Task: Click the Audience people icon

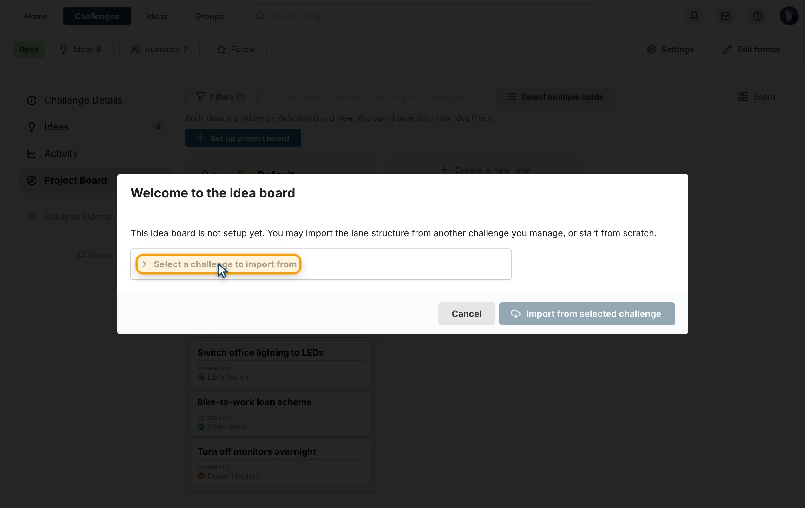Action: 135,50
